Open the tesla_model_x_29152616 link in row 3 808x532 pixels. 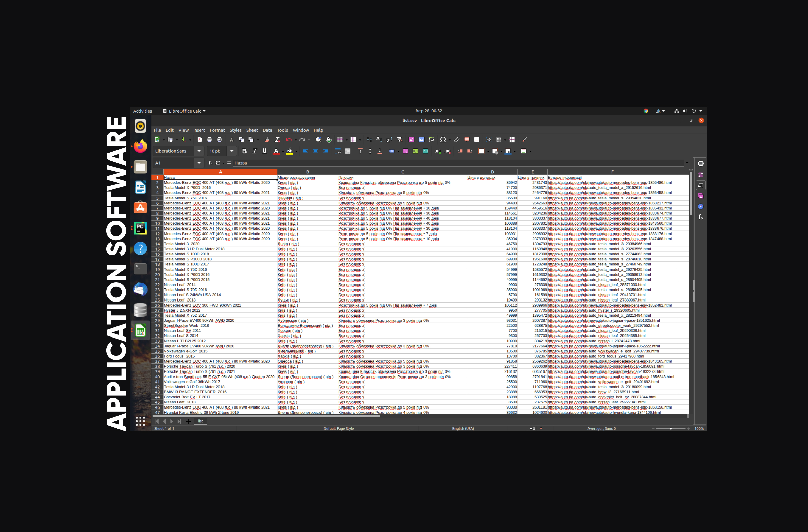[x=599, y=188]
